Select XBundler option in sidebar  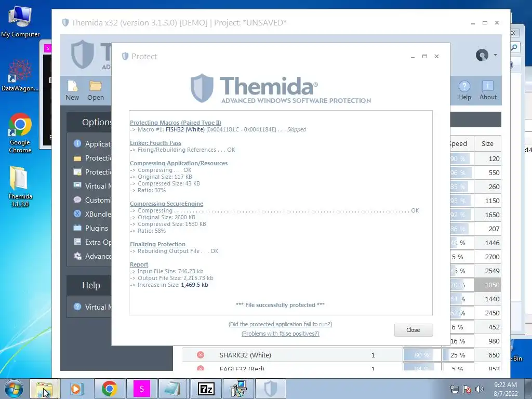(x=92, y=214)
